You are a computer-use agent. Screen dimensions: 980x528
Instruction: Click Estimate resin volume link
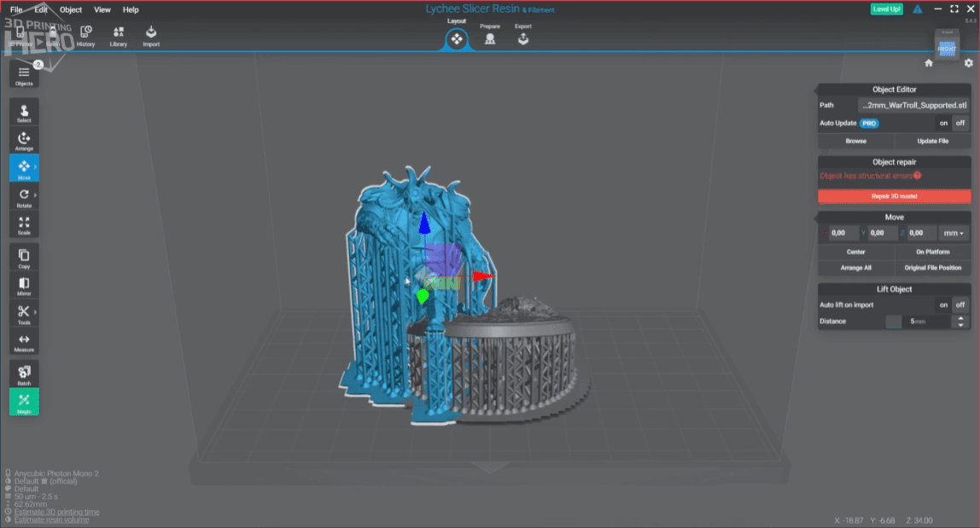[x=51, y=519]
